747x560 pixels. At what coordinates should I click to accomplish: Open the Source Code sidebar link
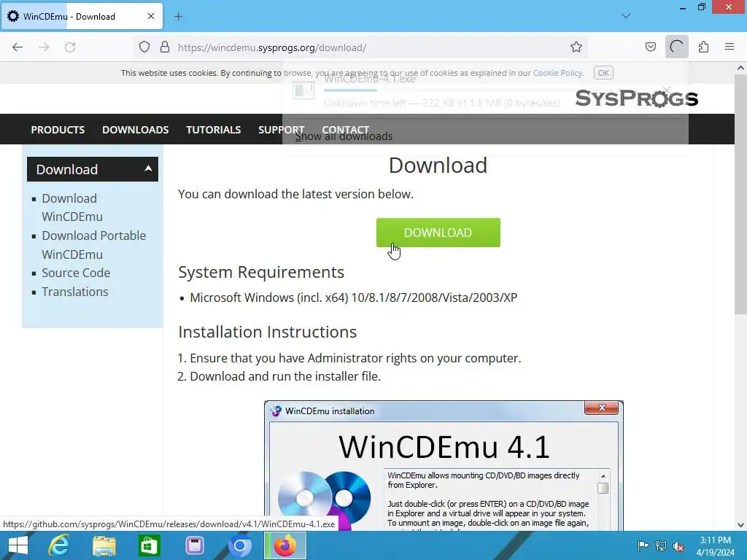coord(76,273)
